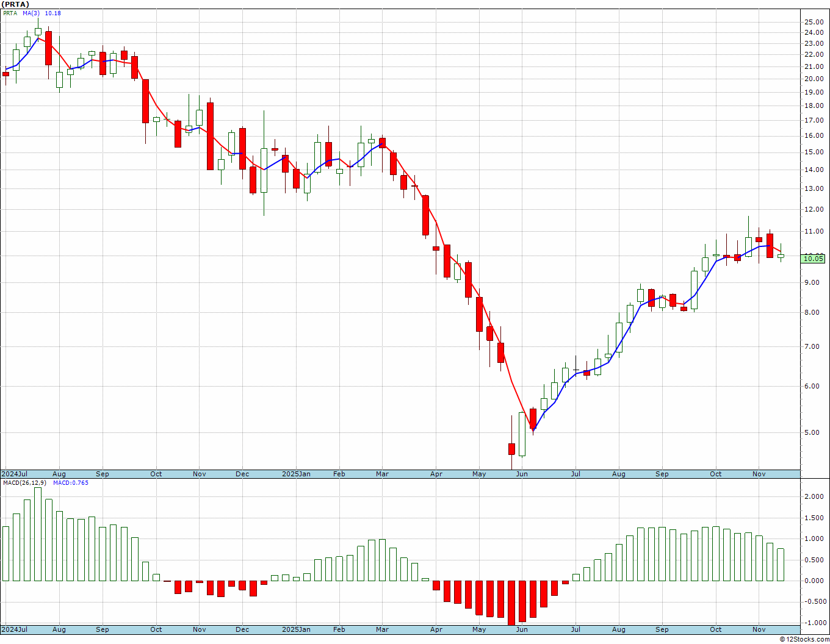This screenshot has height=644, width=830.
Task: Click the 18.00 price axis label
Action: pyautogui.click(x=814, y=106)
